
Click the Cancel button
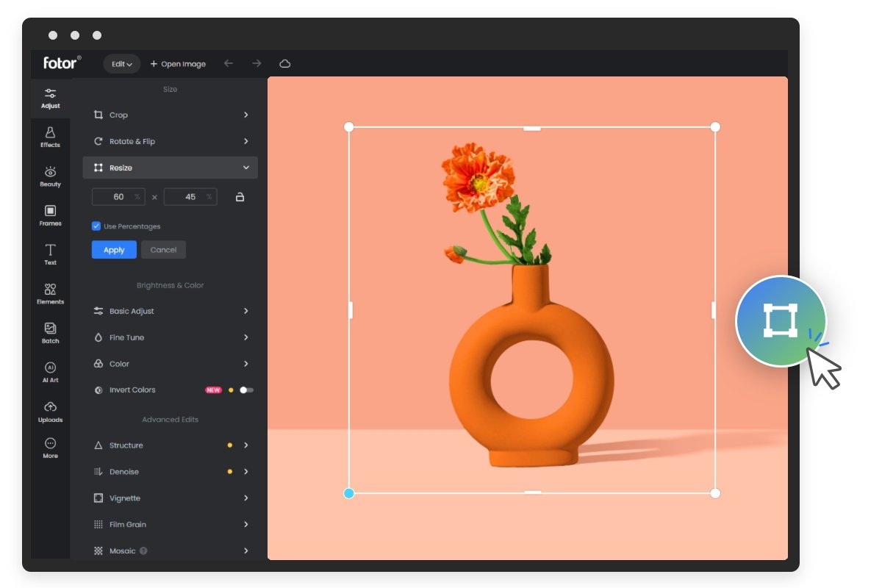[x=163, y=250]
